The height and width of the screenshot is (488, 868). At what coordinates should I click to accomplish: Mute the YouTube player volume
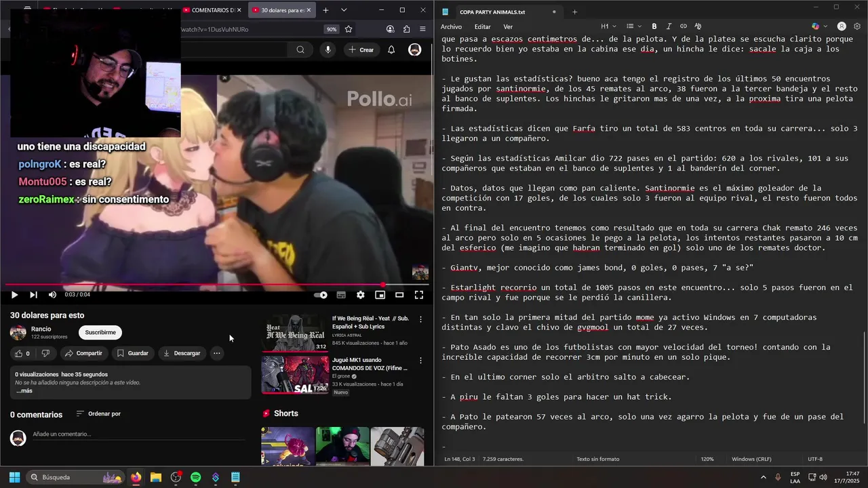(x=52, y=295)
